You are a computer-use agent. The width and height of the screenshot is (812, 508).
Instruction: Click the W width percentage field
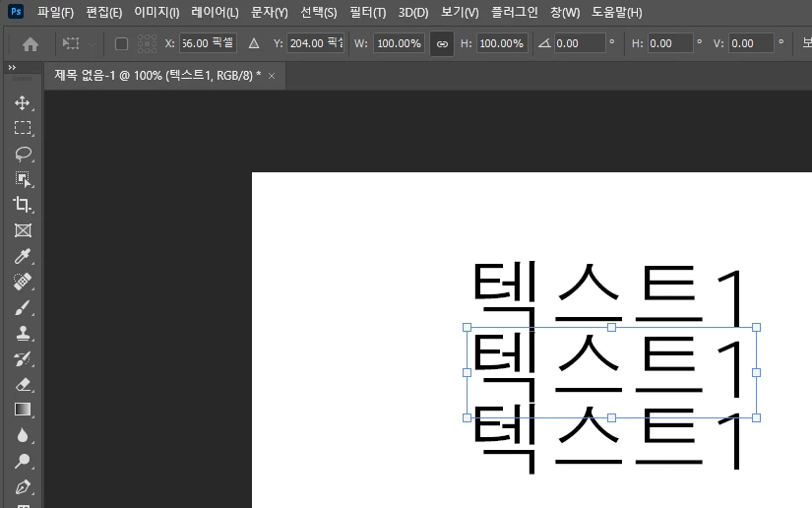tap(399, 43)
